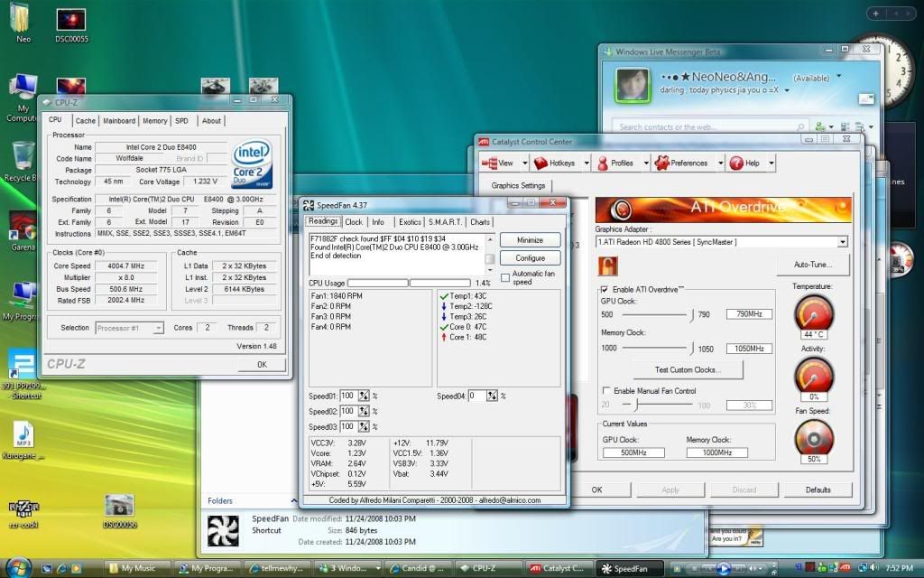Viewport: 924px width, 578px height.
Task: Click the CPU-Z taskbar button
Action: (478, 569)
